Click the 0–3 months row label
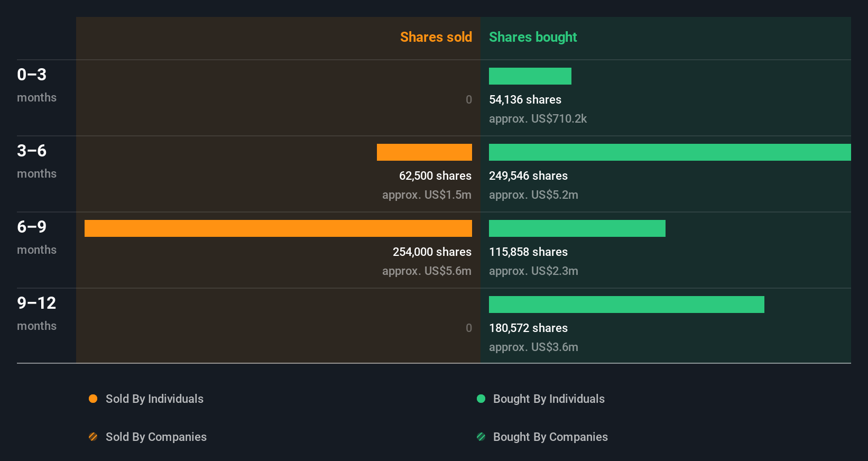 point(36,85)
